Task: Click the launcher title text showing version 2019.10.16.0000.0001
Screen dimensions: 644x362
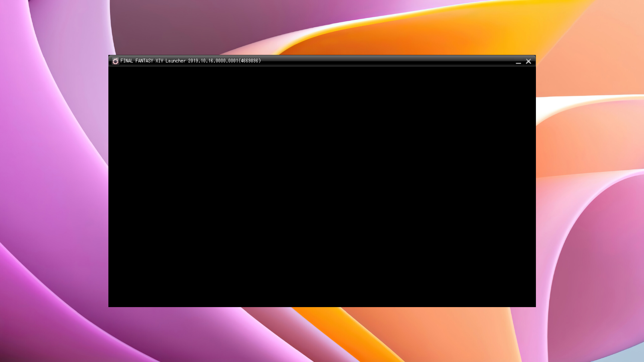Action: tap(191, 61)
